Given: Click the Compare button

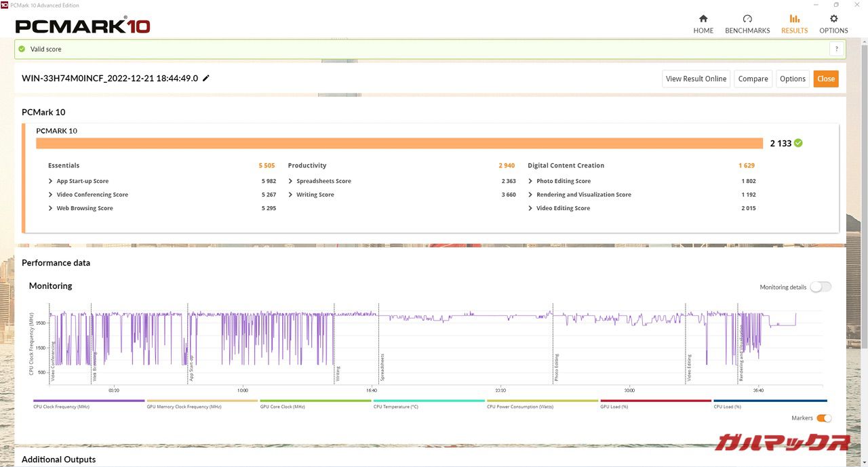Looking at the screenshot, I should click(x=753, y=79).
